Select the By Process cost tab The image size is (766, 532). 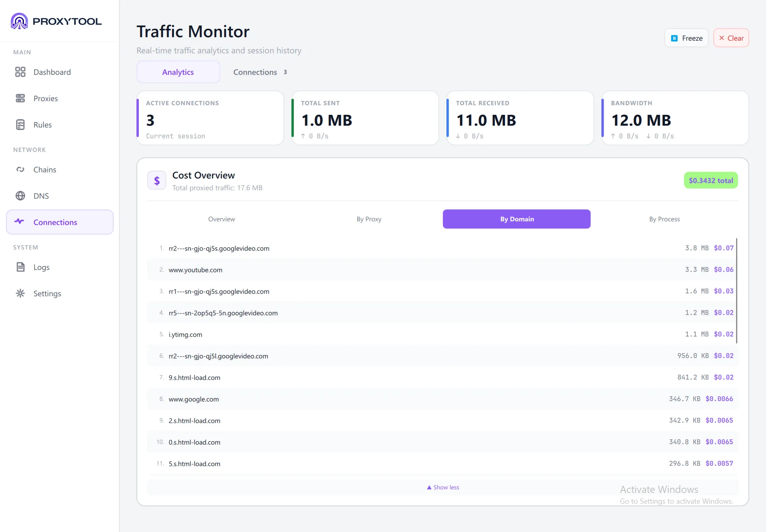pos(664,219)
